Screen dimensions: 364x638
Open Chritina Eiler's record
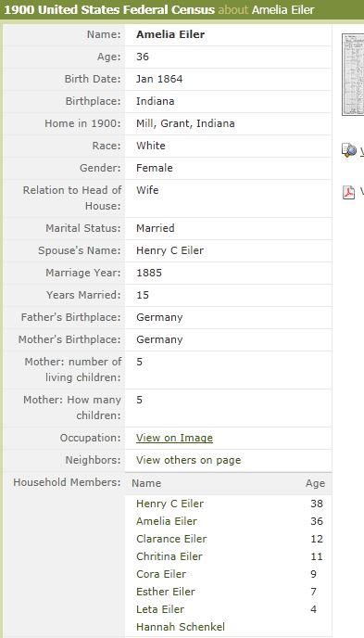(169, 556)
